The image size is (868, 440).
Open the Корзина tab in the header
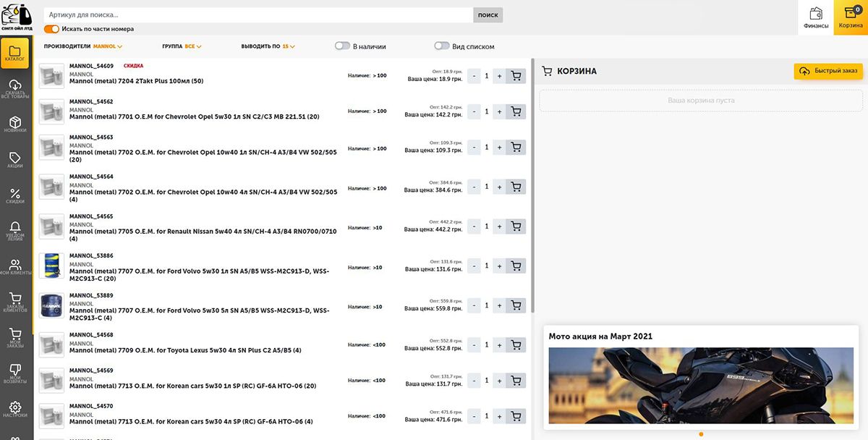[851, 17]
